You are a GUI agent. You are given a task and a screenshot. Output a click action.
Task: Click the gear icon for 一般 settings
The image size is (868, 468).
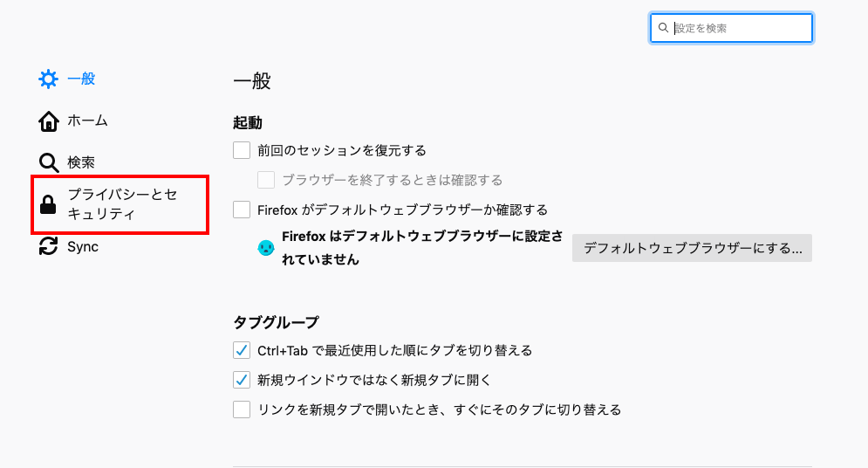[x=48, y=79]
